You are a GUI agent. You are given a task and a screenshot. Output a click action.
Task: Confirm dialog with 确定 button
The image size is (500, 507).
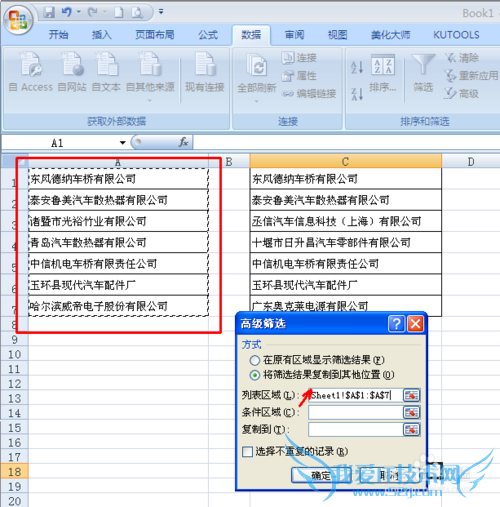coord(321,475)
